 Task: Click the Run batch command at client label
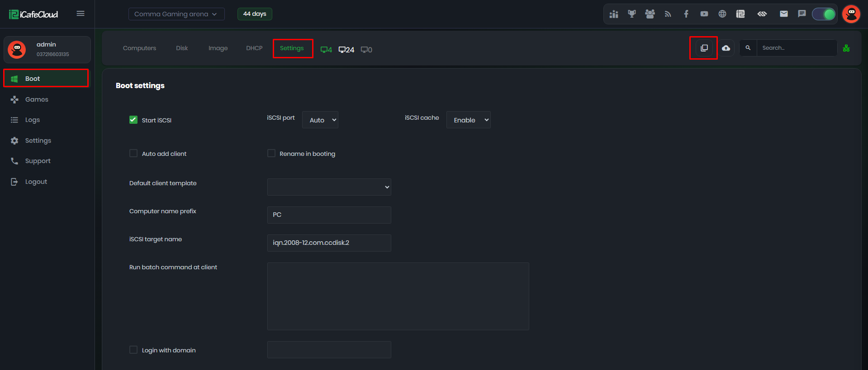click(173, 267)
